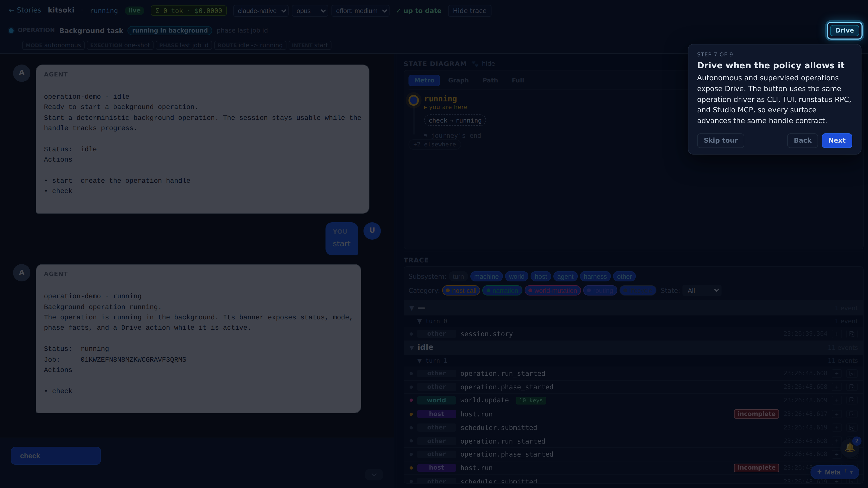The image size is (868, 488).
Task: Toggle the narration category filter
Action: point(502,291)
